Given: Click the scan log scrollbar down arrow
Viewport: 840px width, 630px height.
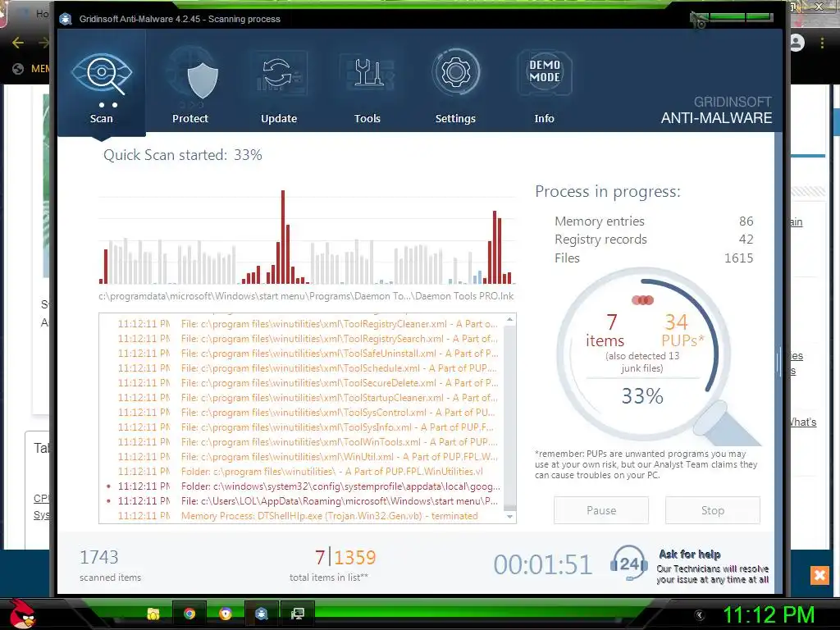Looking at the screenshot, I should click(510, 517).
